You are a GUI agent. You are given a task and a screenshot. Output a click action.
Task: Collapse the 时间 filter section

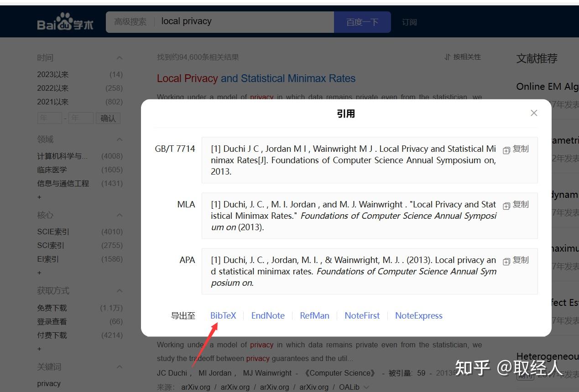[x=119, y=57]
